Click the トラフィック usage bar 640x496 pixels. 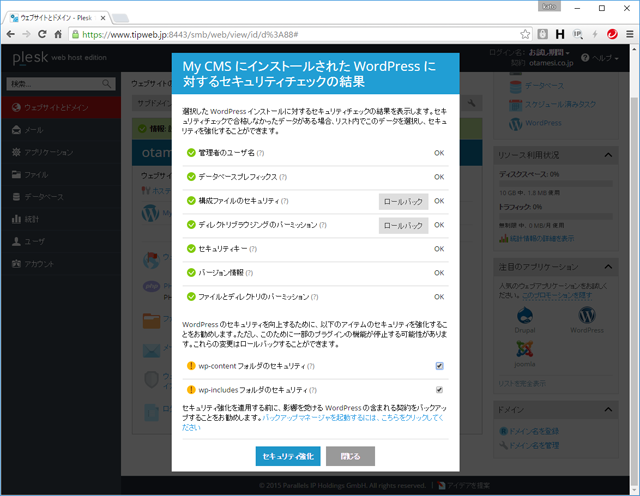point(556,216)
